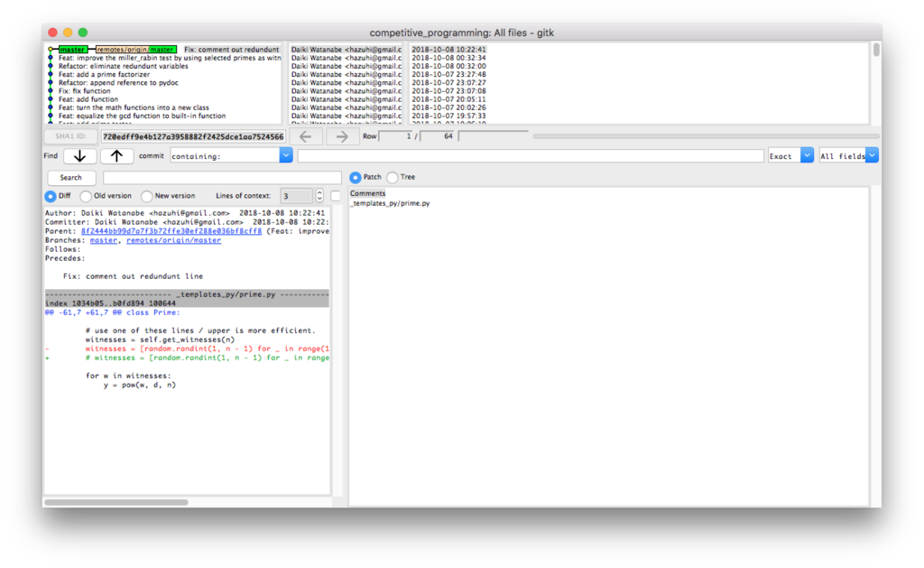Click the Lines of context value field
Screen dimensions: 924x568
pyautogui.click(x=296, y=196)
